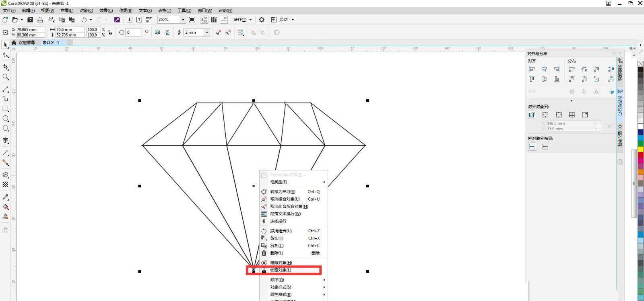
Task: Switch to the 欢迎屏幕 tab
Action: [27, 43]
